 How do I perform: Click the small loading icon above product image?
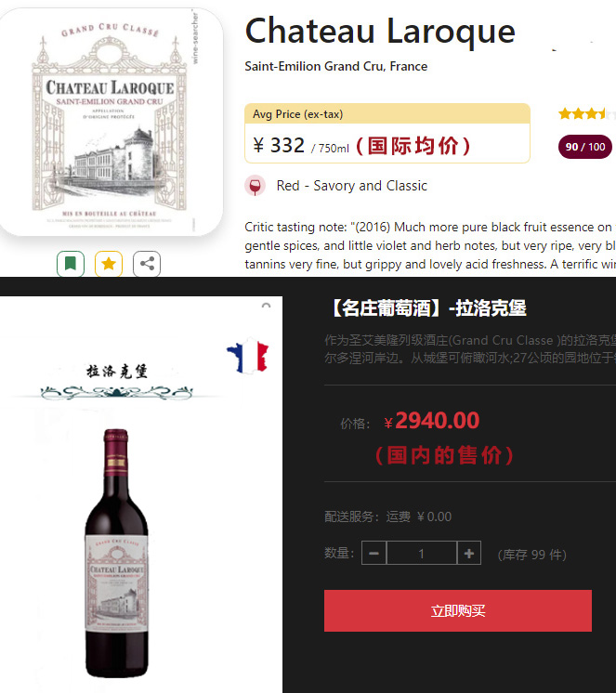click(266, 306)
